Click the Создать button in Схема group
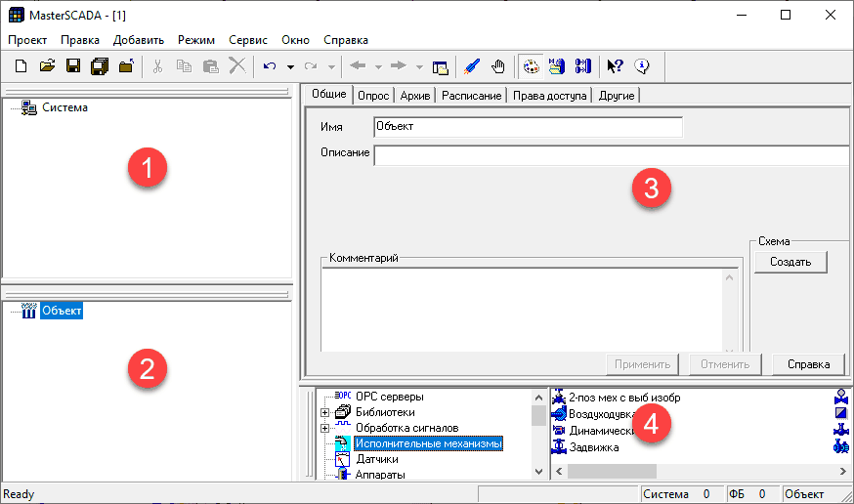Image resolution: width=854 pixels, height=504 pixels. pos(790,262)
